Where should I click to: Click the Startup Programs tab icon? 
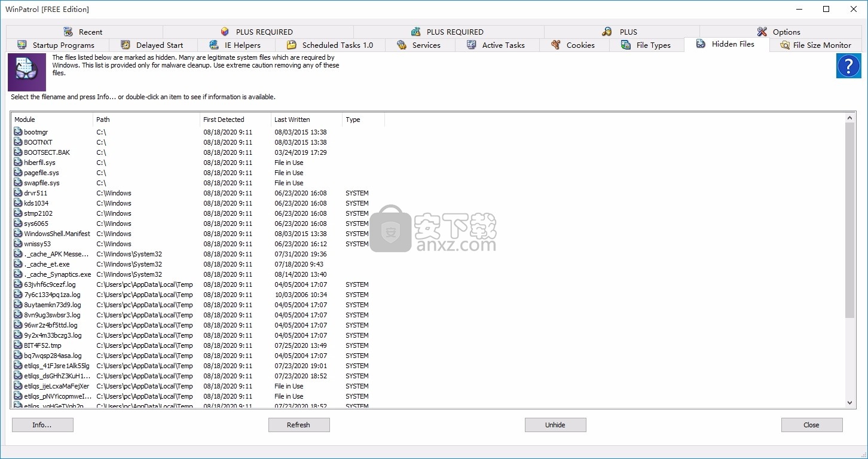pyautogui.click(x=22, y=45)
